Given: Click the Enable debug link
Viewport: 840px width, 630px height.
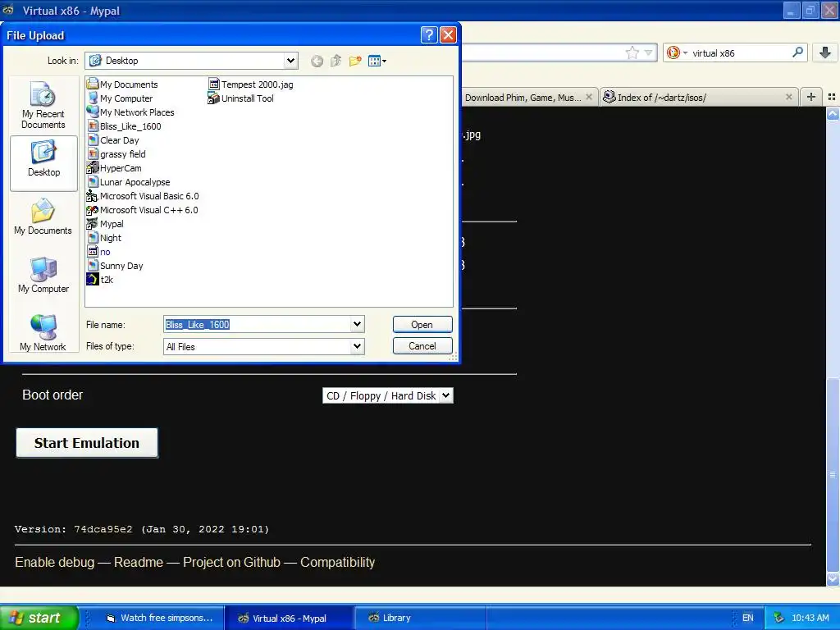Looking at the screenshot, I should (x=55, y=562).
